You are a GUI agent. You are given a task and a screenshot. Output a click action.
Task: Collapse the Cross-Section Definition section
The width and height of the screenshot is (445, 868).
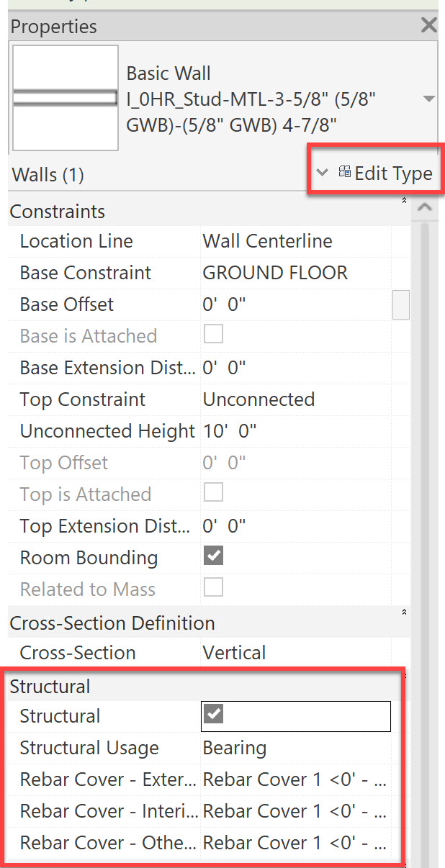404,612
